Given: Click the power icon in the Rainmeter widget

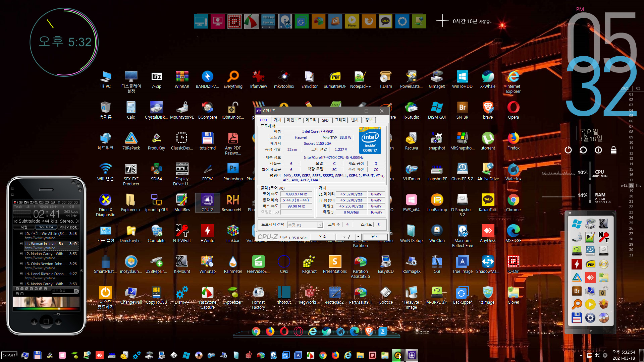Looking at the screenshot, I should click(x=568, y=150).
